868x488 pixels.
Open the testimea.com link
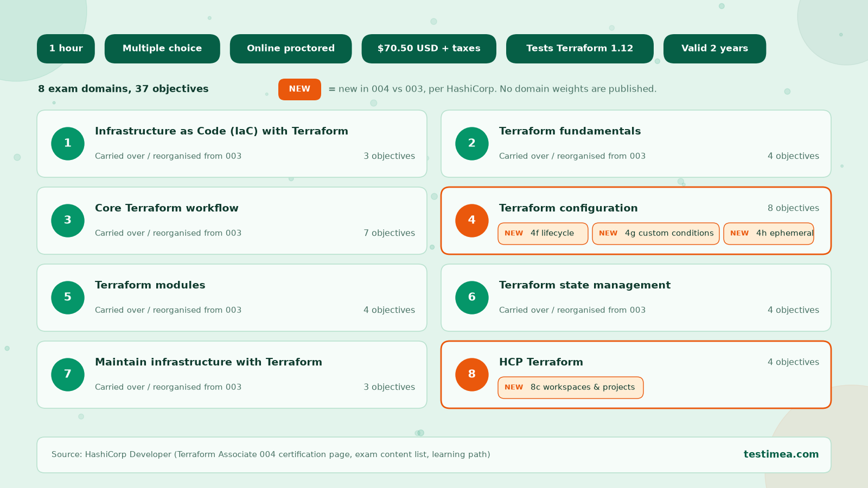pos(781,454)
